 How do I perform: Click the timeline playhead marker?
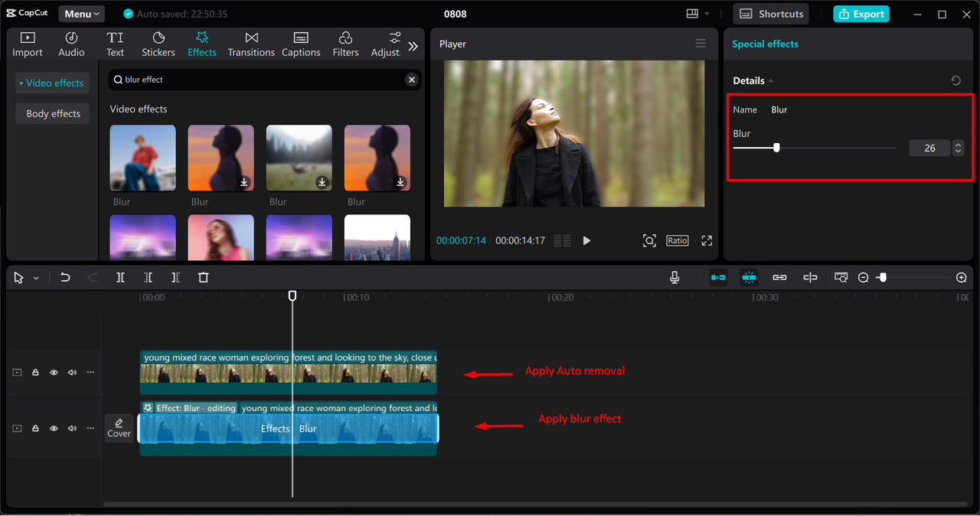(292, 296)
